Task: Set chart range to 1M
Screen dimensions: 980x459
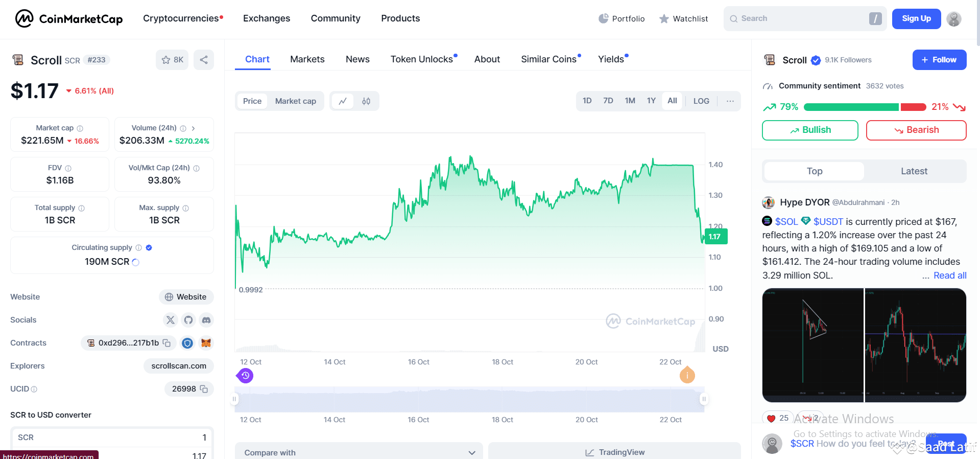Action: 630,101
